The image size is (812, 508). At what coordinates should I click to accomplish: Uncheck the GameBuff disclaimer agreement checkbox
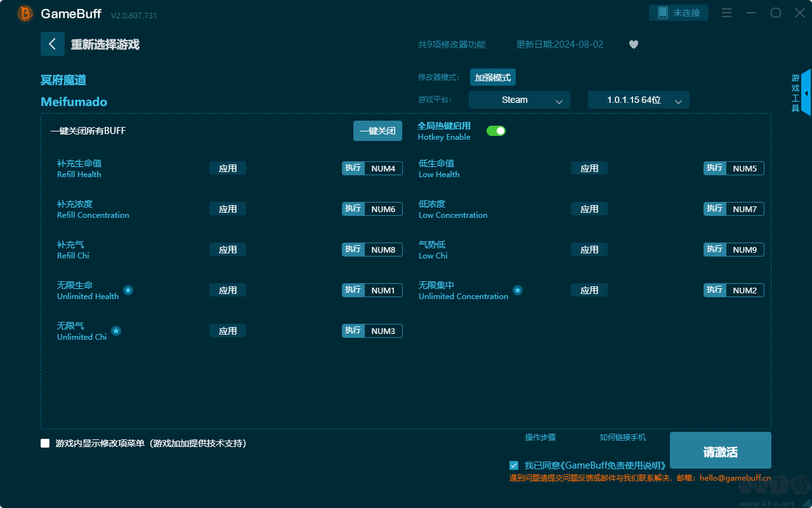coord(514,465)
